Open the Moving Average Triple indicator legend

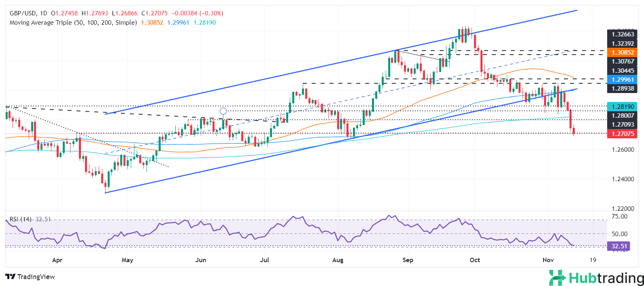click(73, 23)
